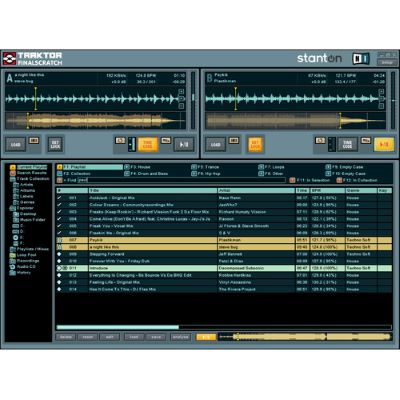The image size is (400, 400).
Task: Toggle Time Code on deck A
Action: tap(148, 145)
